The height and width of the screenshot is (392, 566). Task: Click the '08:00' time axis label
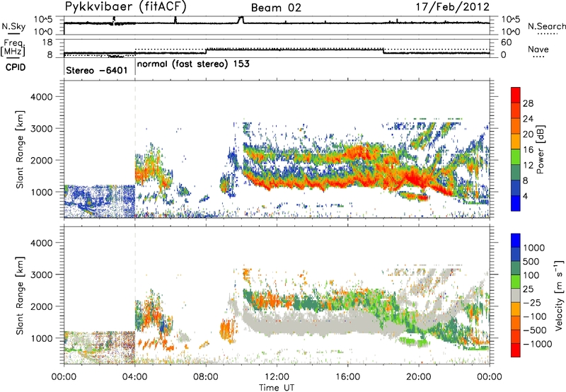(206, 377)
